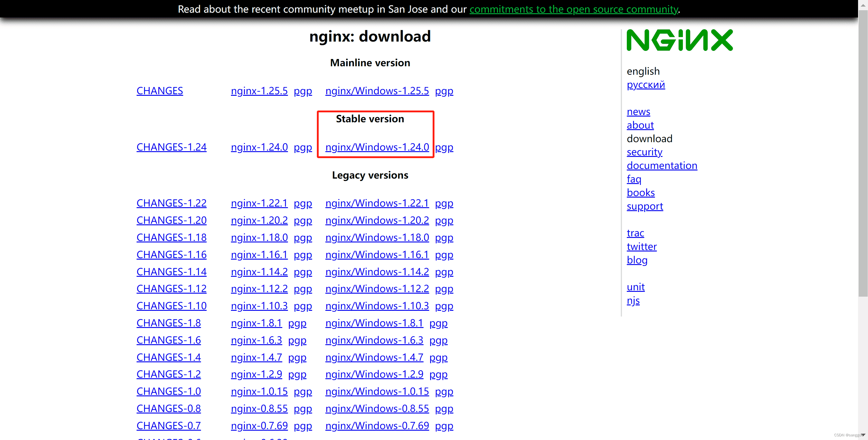Open CHANGES-1.2 link
Screen dimensions: 868x440
[169, 374]
